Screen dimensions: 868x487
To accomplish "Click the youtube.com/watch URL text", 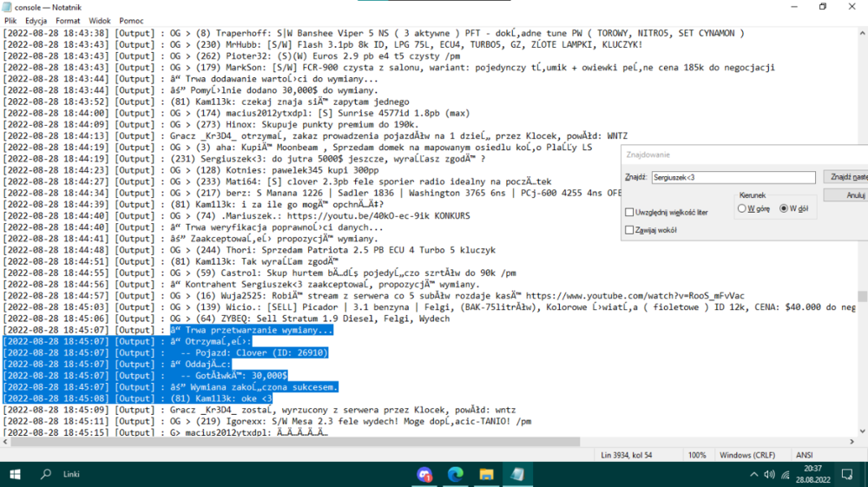I will coord(635,295).
